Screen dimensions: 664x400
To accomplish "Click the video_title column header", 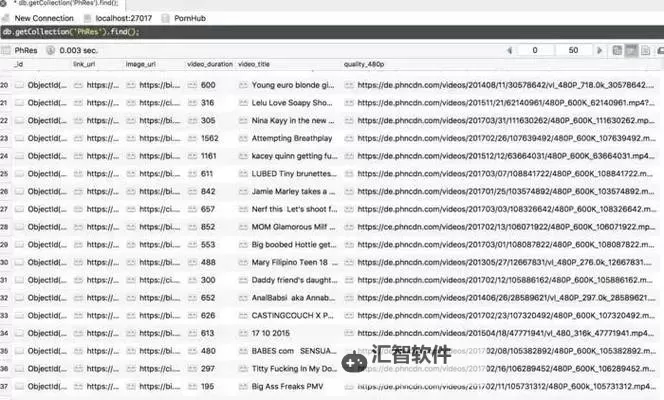I will coord(254,64).
